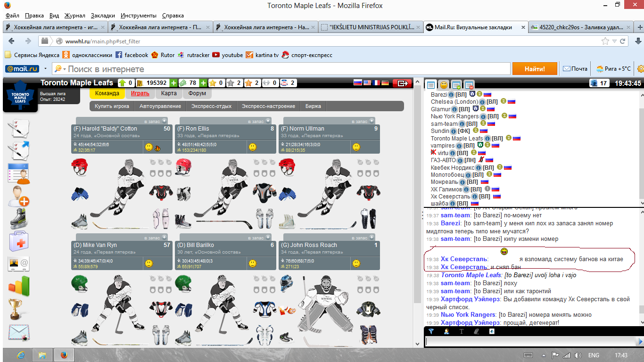Click the ENG language indicator in taskbar

tap(594, 355)
